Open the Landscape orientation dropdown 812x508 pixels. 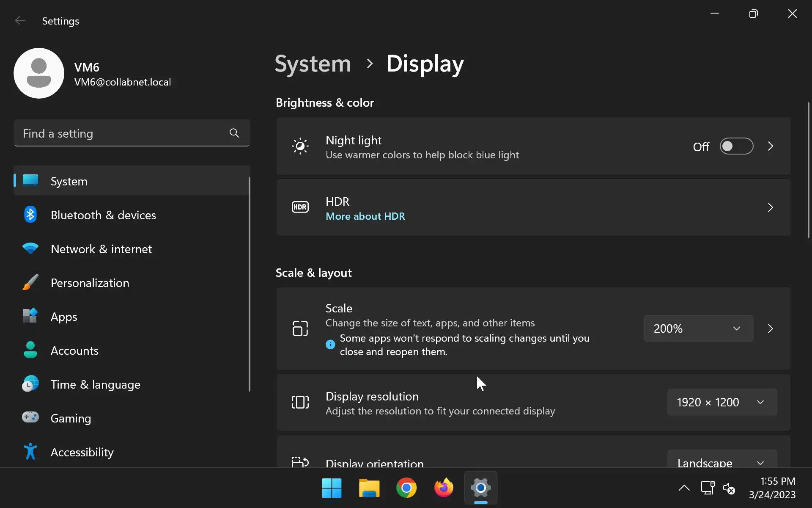[x=721, y=461]
